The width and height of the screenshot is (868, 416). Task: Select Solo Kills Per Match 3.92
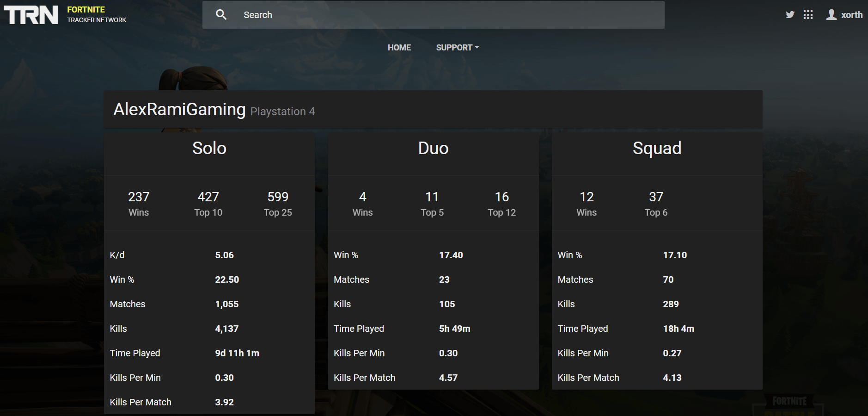(225, 402)
